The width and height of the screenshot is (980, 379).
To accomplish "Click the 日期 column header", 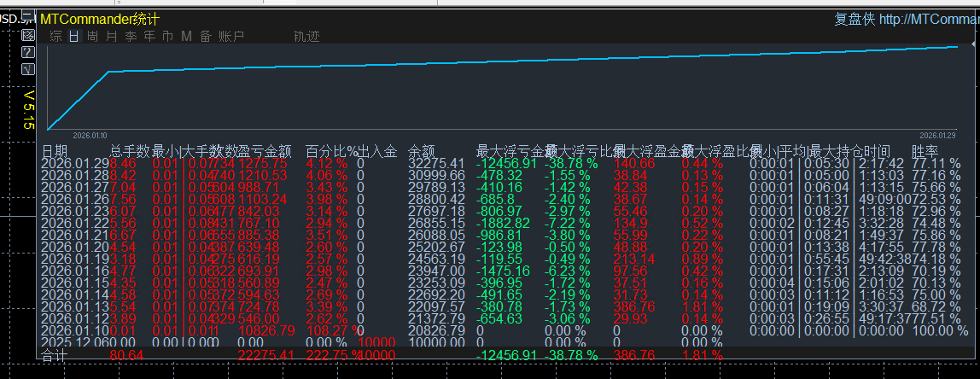I will pyautogui.click(x=54, y=151).
